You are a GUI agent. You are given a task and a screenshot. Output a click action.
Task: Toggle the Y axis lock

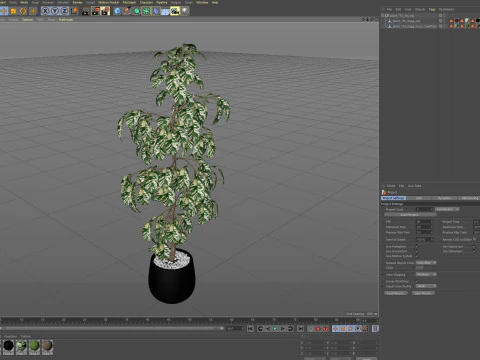tap(55, 11)
